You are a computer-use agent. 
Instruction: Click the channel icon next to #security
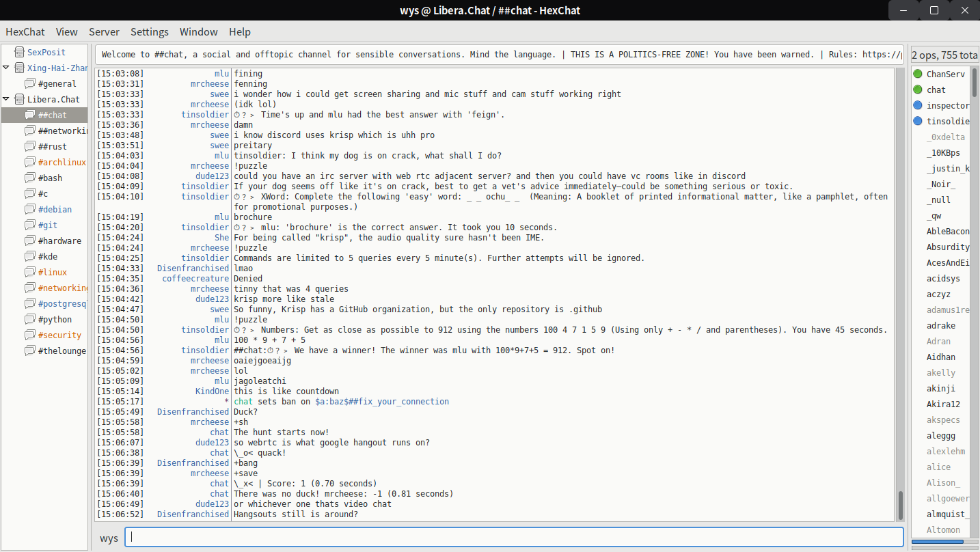29,335
